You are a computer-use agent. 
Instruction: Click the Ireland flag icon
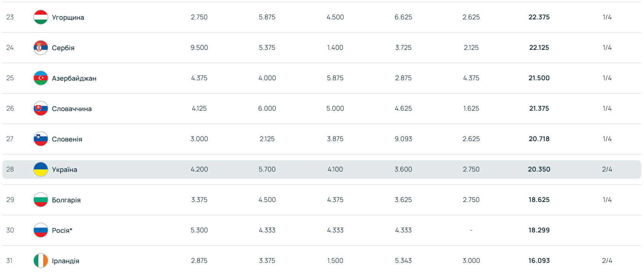[x=41, y=261]
